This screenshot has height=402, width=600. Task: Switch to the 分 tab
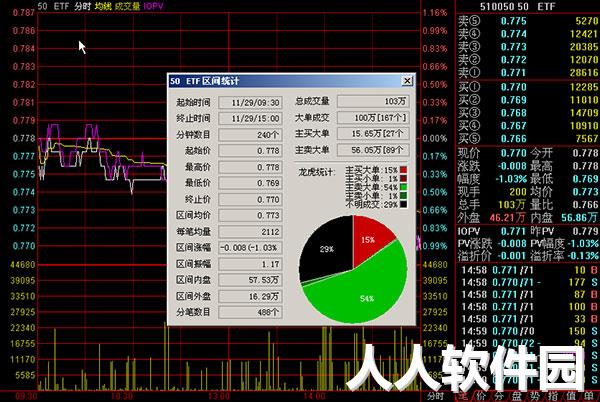click(x=499, y=396)
